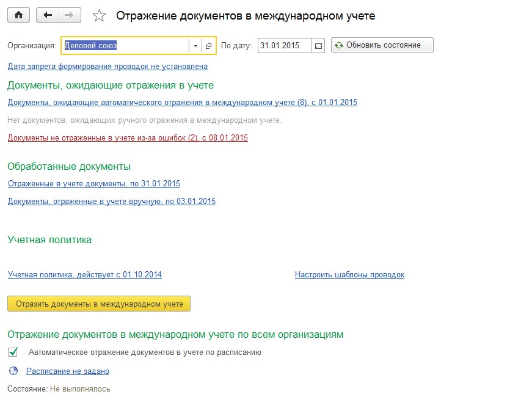The width and height of the screenshot is (532, 416).
Task: Open documents not reflected due to errors
Action: 128,138
